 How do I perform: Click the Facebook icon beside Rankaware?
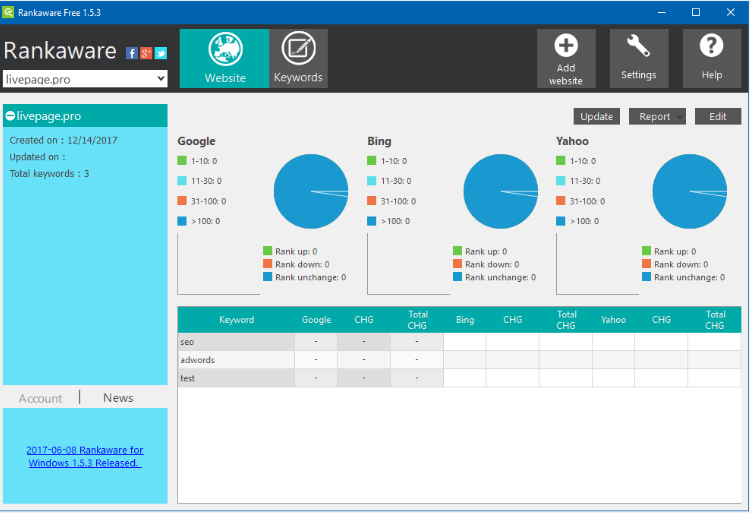pyautogui.click(x=132, y=53)
